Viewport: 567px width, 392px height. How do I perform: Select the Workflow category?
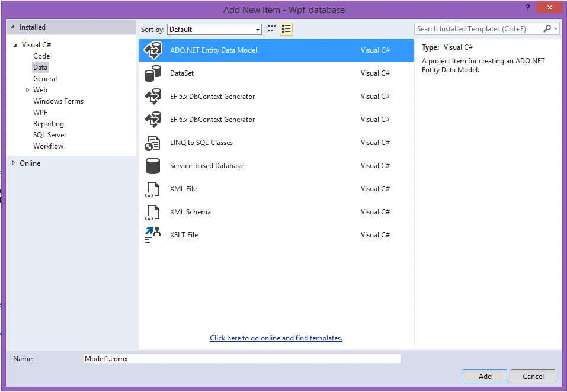[x=48, y=146]
